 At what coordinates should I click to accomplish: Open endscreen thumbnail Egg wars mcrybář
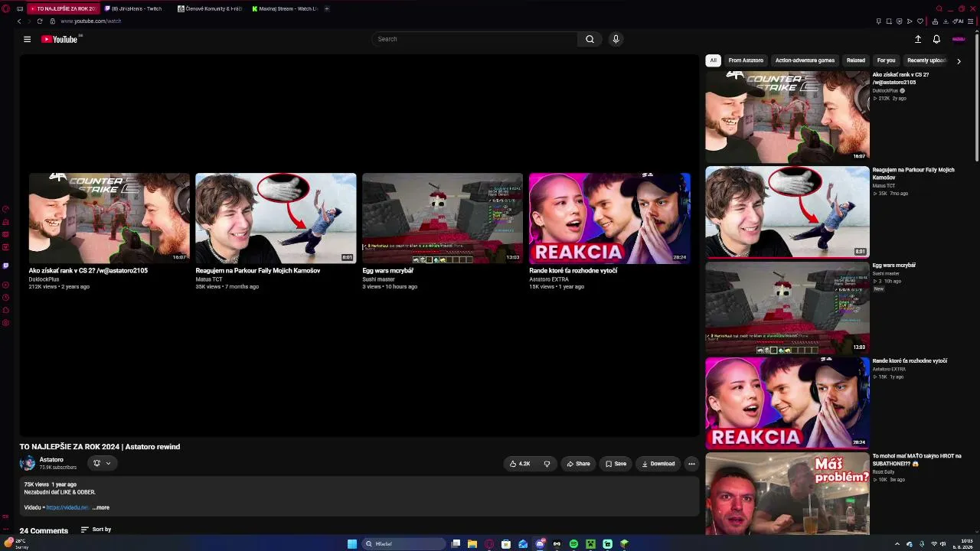pos(443,218)
